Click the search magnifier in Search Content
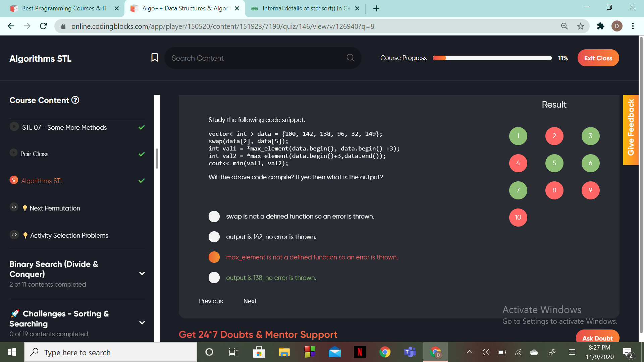644x362 pixels. [x=351, y=58]
